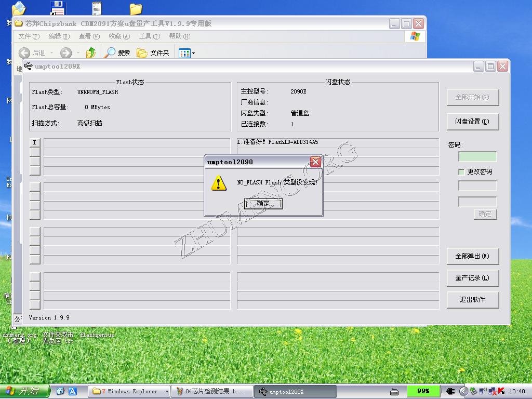This screenshot has height=399, width=532.
Task: Select device slot button labeled I
Action: click(35, 142)
